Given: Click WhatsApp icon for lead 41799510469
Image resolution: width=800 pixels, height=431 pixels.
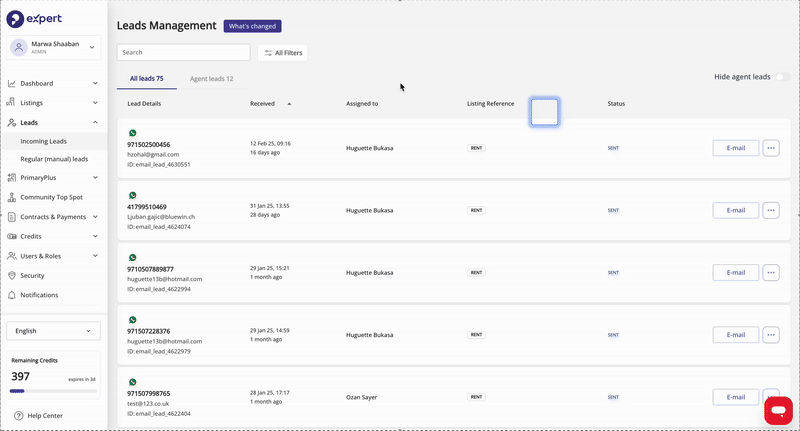Looking at the screenshot, I should pos(133,195).
